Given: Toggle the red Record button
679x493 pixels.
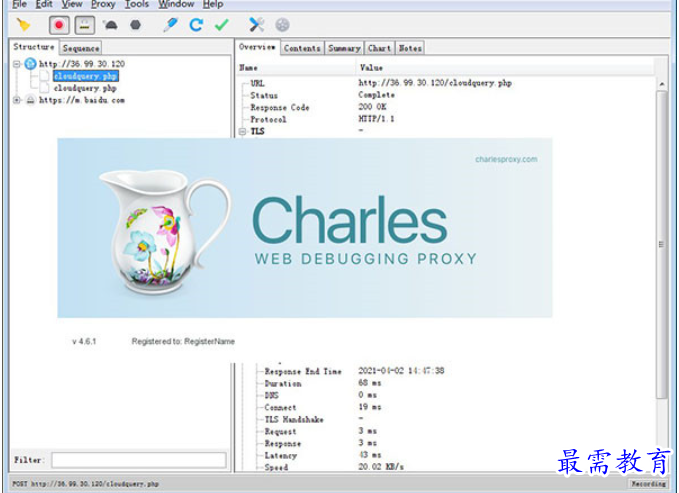Looking at the screenshot, I should pyautogui.click(x=59, y=25).
